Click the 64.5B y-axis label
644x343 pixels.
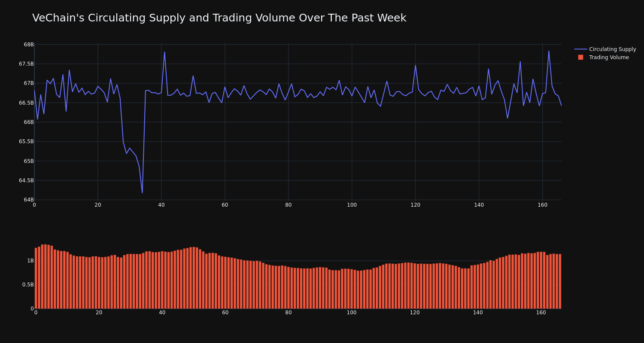pos(26,181)
